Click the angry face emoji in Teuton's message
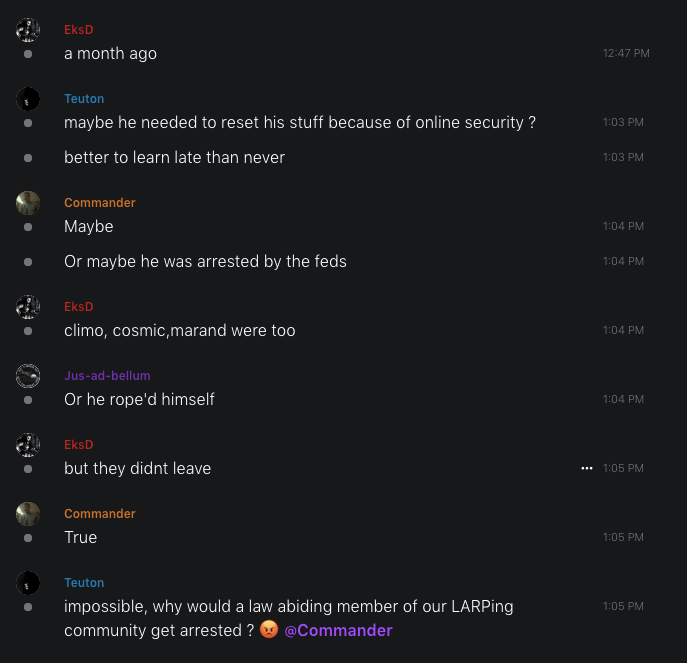 click(x=269, y=630)
